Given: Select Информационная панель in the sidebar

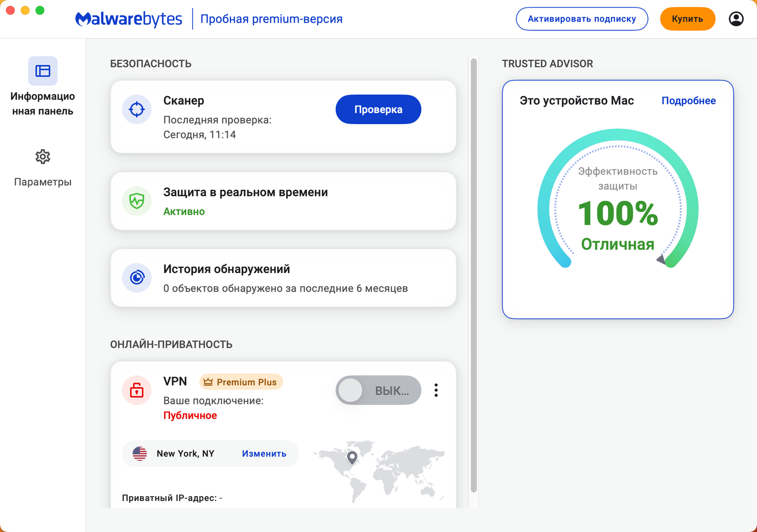Looking at the screenshot, I should (x=43, y=86).
